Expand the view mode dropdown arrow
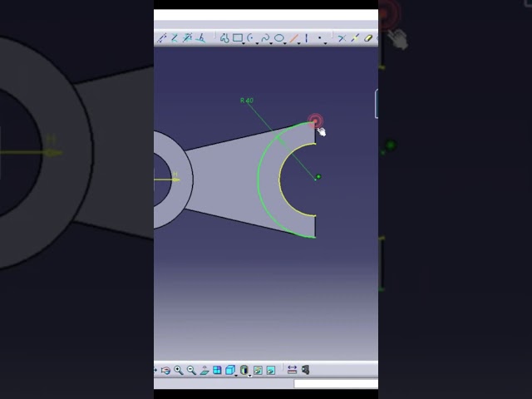The width and height of the screenshot is (532, 399). [249, 376]
